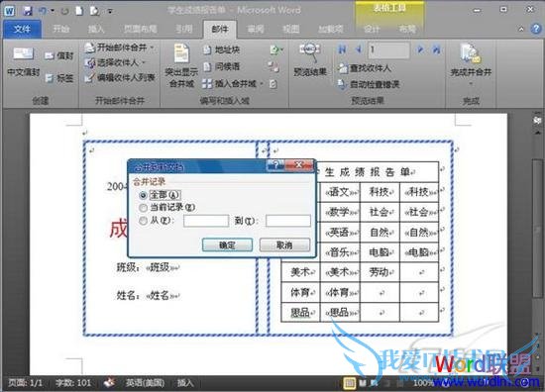Viewport: 545px width, 392px height.
Task: Open the table tools 布局 (Layout) tab
Action: [x=407, y=29]
